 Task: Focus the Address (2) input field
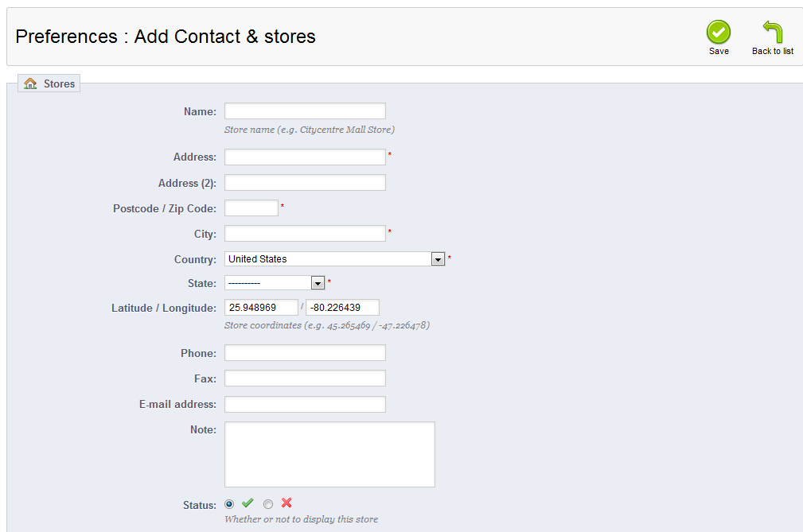pyautogui.click(x=306, y=183)
